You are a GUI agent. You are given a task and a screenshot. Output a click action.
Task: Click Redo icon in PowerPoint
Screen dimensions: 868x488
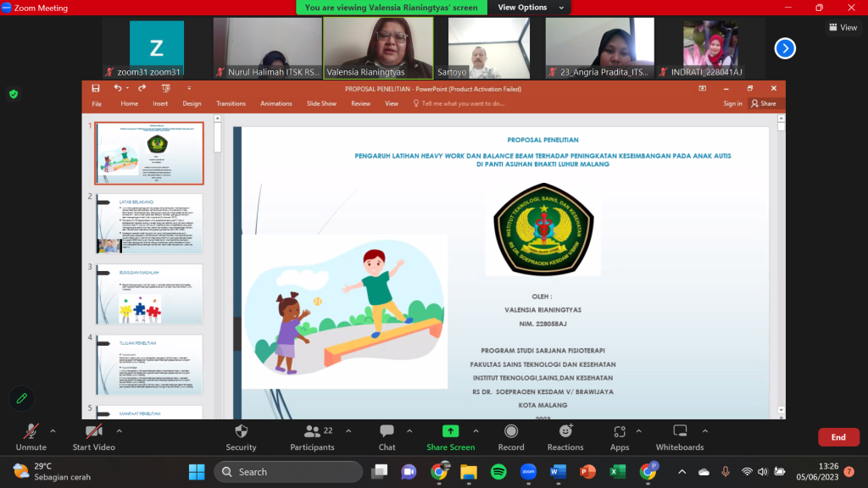(x=142, y=88)
